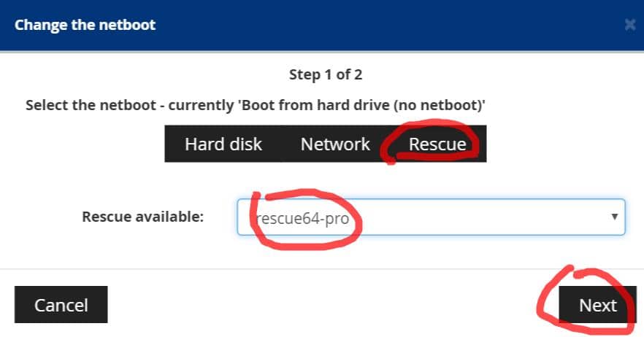
Task: Click the 'Rescue available:' field label
Action: [143, 217]
